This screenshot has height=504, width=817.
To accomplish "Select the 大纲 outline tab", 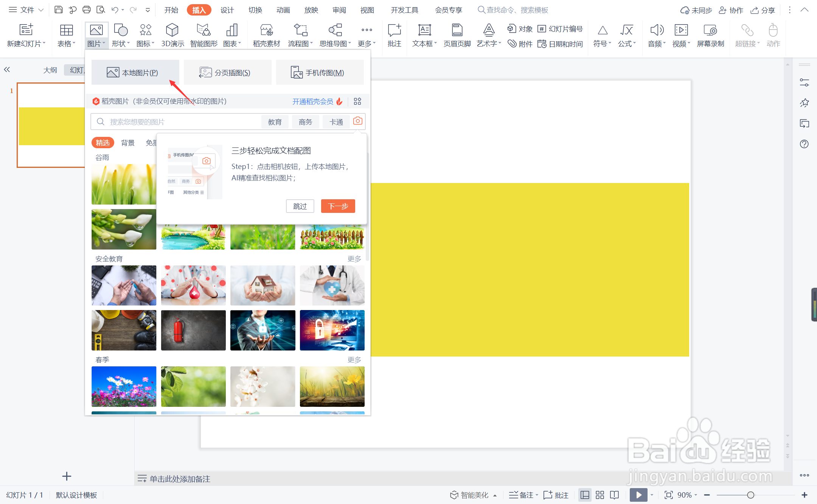I will 50,70.
